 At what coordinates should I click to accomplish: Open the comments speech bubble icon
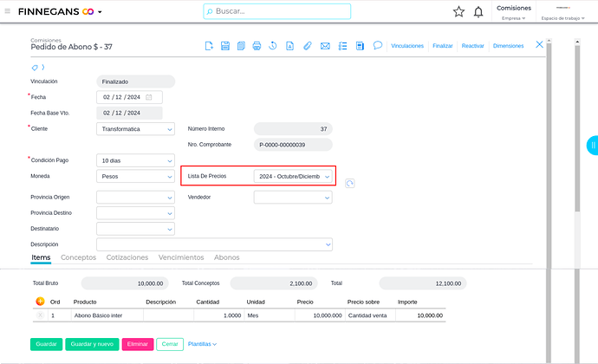point(378,45)
